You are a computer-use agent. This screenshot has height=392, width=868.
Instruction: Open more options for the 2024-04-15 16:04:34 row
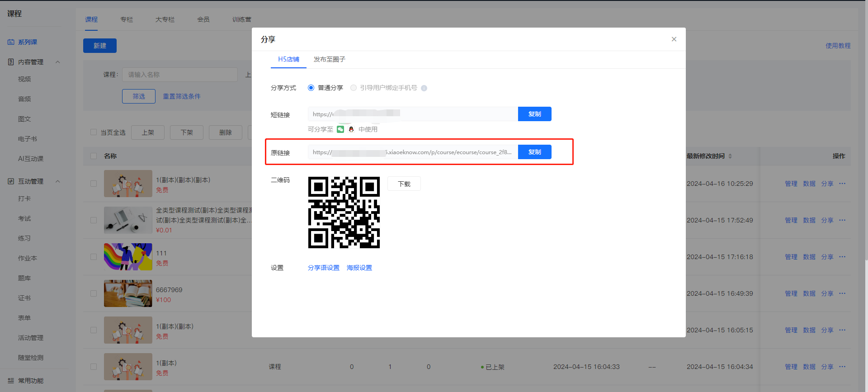pyautogui.click(x=842, y=367)
